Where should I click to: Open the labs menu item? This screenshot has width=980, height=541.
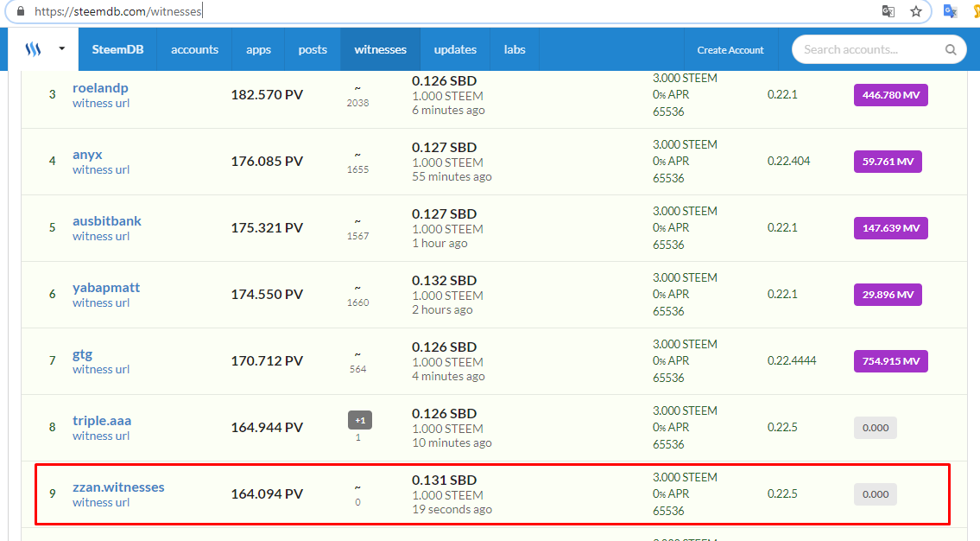click(515, 49)
